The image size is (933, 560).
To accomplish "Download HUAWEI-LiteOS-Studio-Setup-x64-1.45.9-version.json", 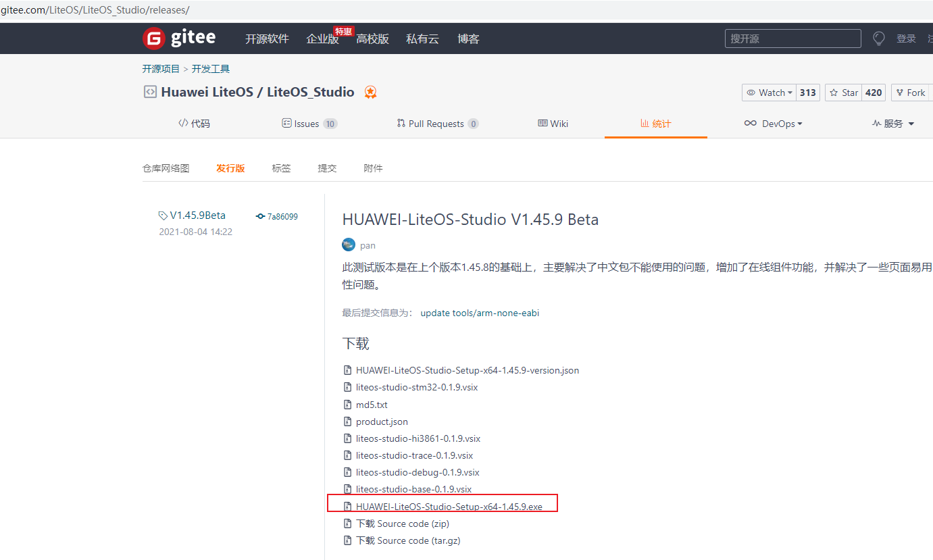I will [468, 370].
